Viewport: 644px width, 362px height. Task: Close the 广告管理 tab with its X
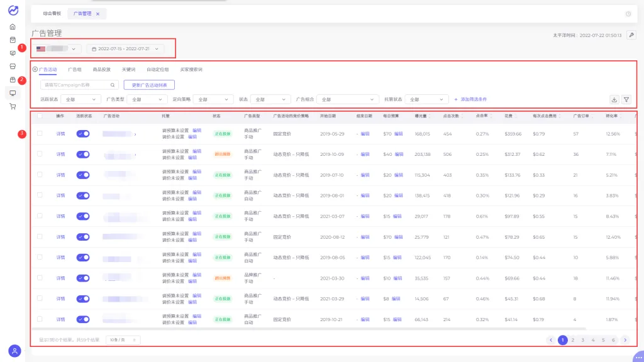pyautogui.click(x=97, y=14)
